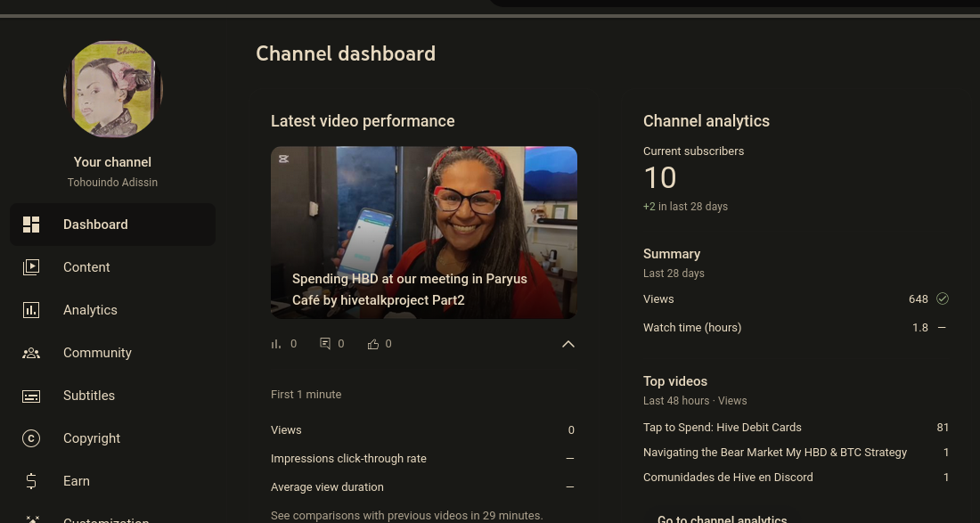
Task: Click the 'Spending HBD at our meeting' video title
Action: point(410,290)
